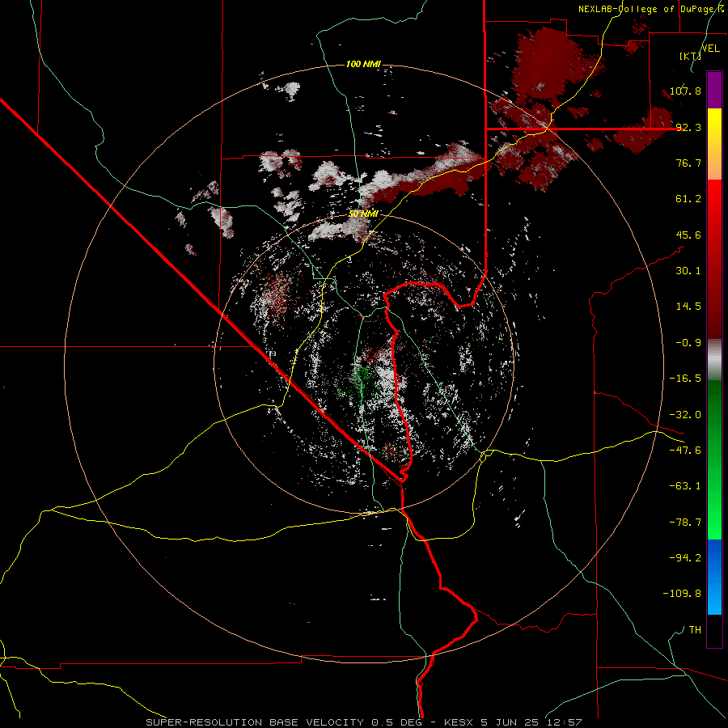
Task: Pick the purple segment of color bar
Action: [714, 90]
